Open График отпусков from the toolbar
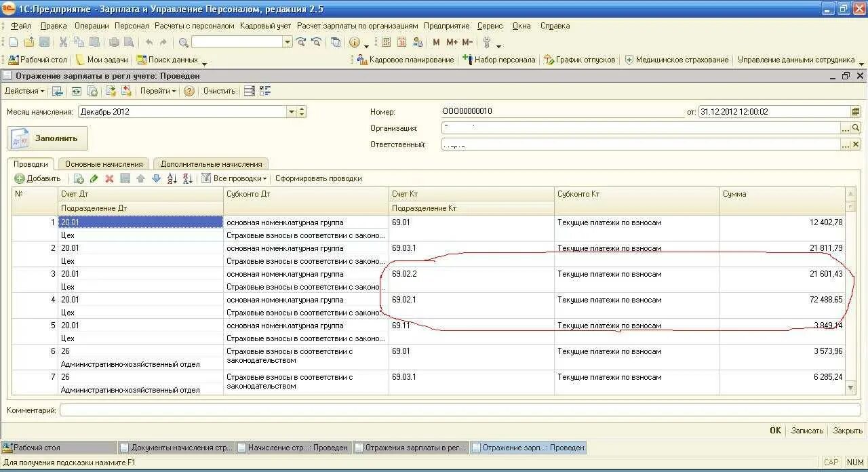868x472 pixels. pyautogui.click(x=580, y=60)
